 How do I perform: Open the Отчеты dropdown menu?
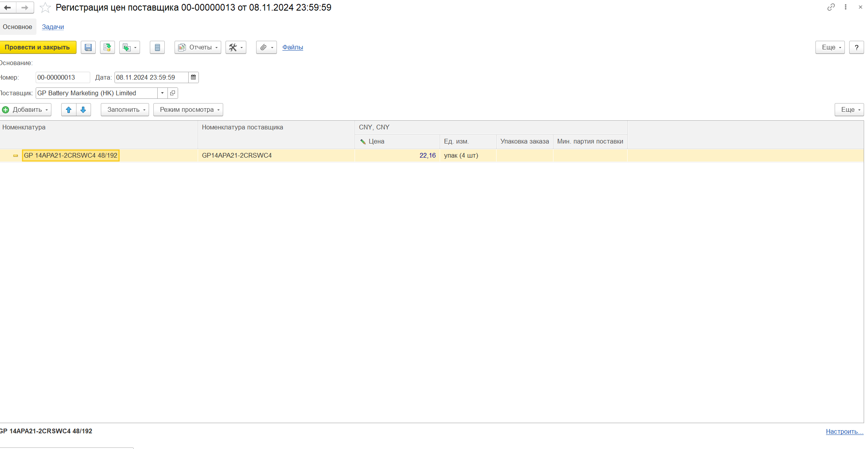pyautogui.click(x=198, y=47)
